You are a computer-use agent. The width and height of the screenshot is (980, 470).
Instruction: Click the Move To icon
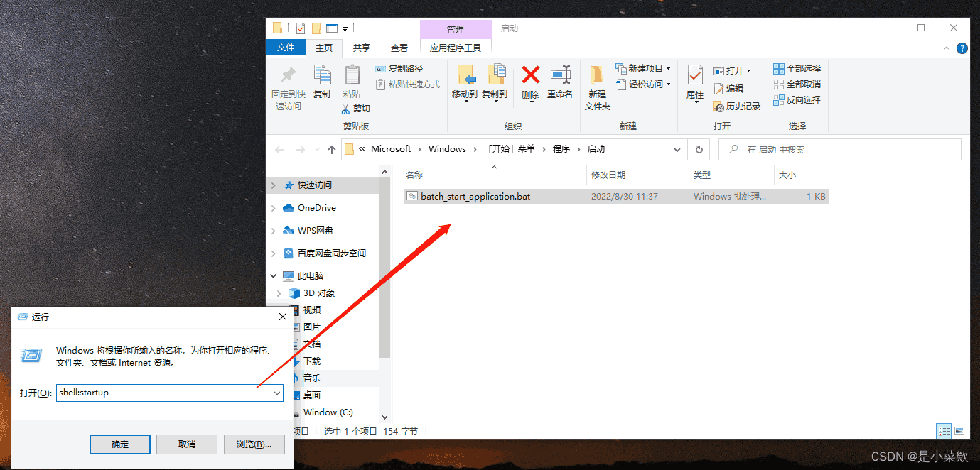tap(465, 75)
